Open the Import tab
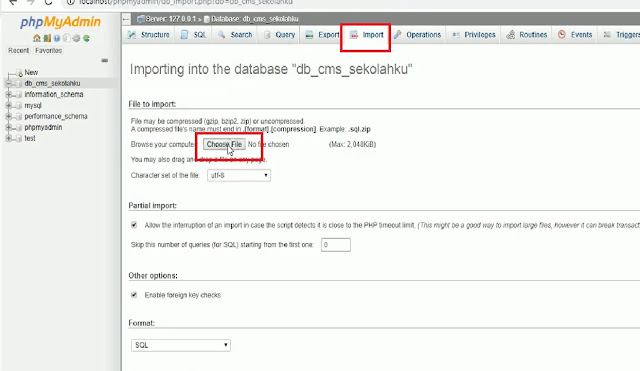The height and width of the screenshot is (371, 640). (x=367, y=35)
